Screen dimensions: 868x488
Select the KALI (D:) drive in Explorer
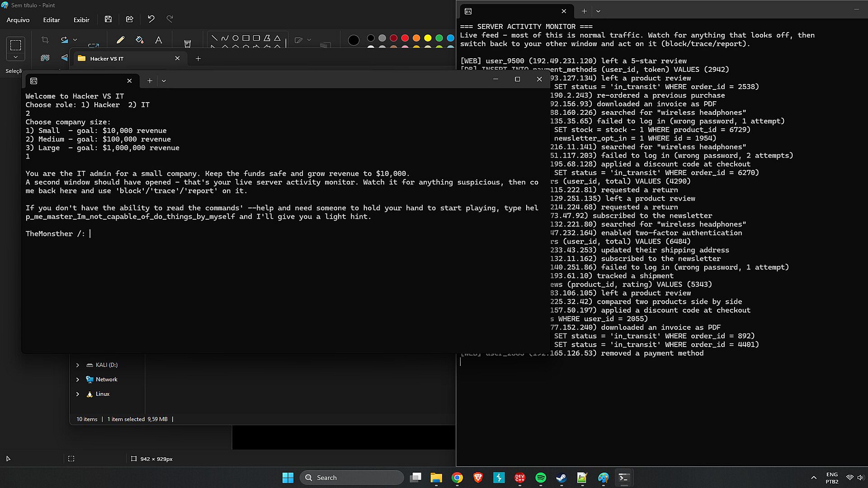[107, 365]
